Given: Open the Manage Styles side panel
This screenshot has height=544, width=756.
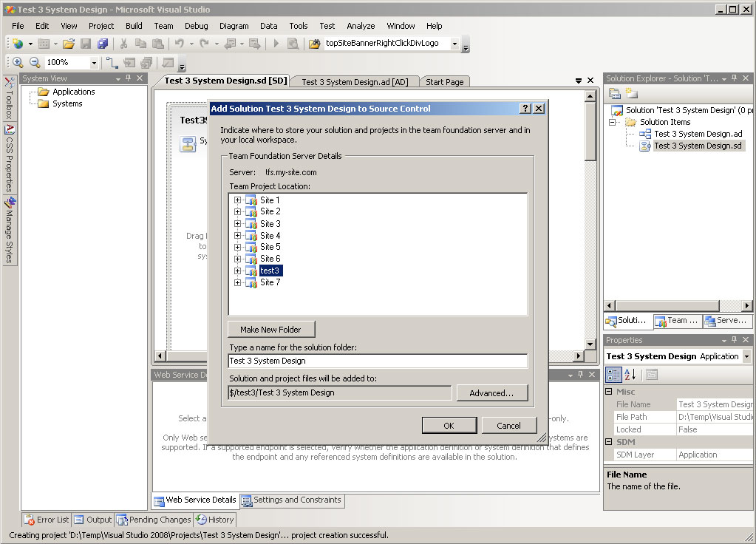Looking at the screenshot, I should click(x=9, y=231).
